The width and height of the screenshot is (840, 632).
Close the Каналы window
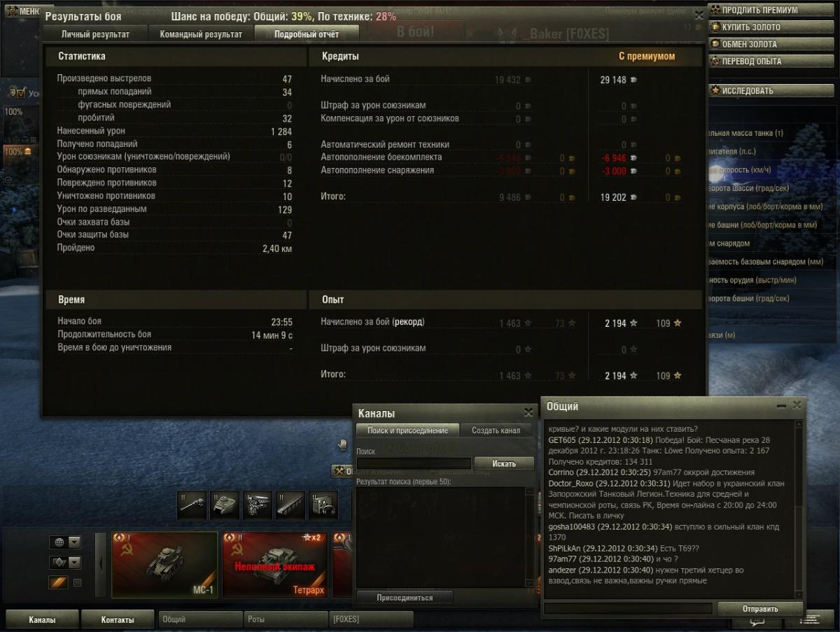[x=528, y=413]
